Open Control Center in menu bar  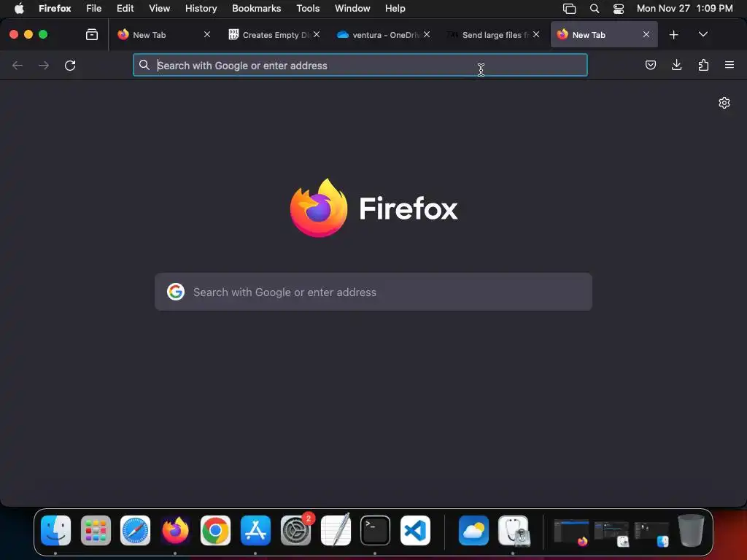coord(619,9)
